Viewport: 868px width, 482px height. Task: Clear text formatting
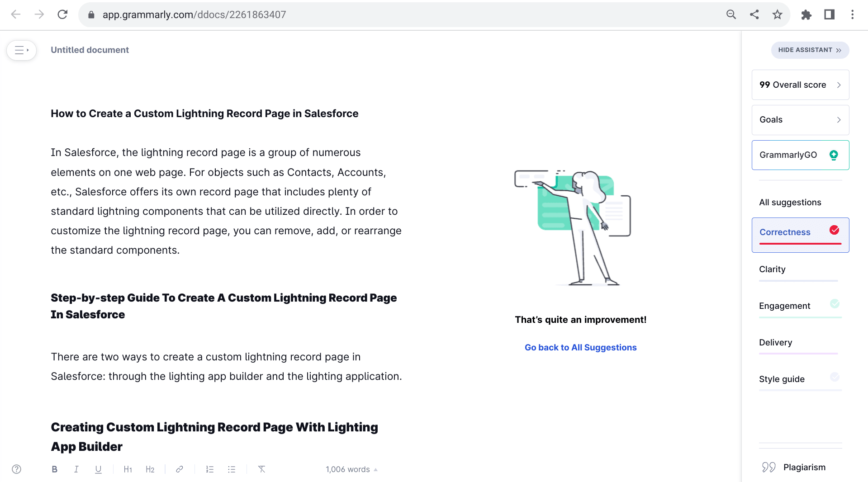pyautogui.click(x=262, y=469)
